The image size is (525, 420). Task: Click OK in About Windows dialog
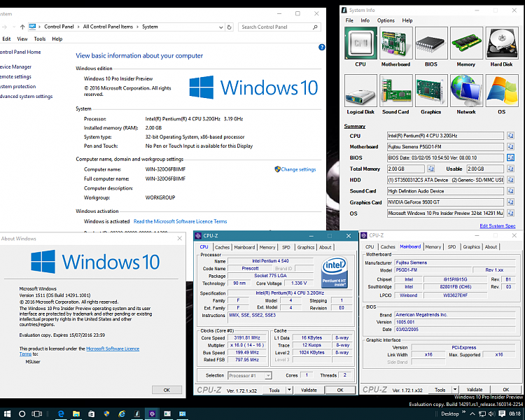[x=167, y=390]
